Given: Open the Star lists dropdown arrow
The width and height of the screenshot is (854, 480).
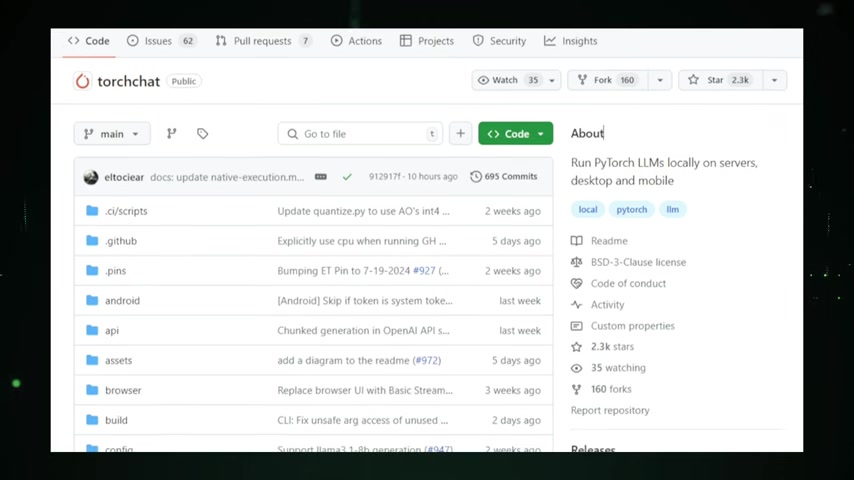Looking at the screenshot, I should pos(774,80).
